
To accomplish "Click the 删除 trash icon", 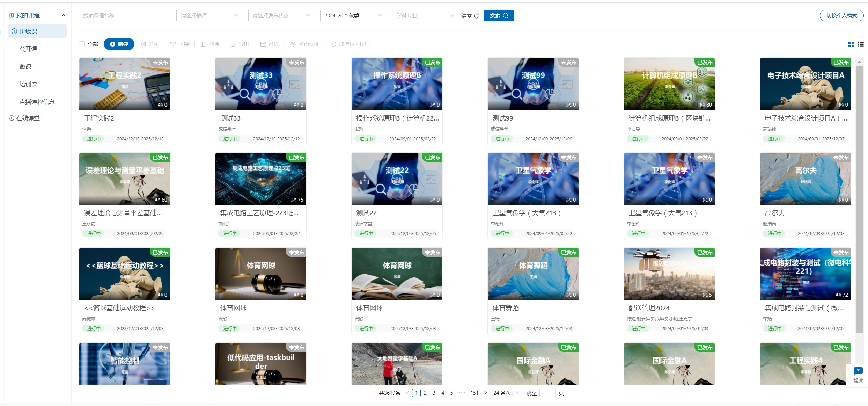I will pyautogui.click(x=203, y=44).
